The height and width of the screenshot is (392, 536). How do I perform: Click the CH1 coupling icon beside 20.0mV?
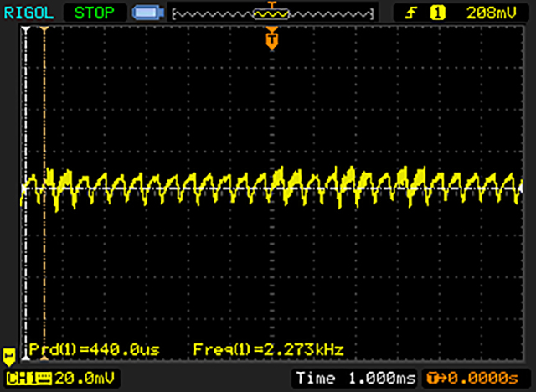pos(42,379)
